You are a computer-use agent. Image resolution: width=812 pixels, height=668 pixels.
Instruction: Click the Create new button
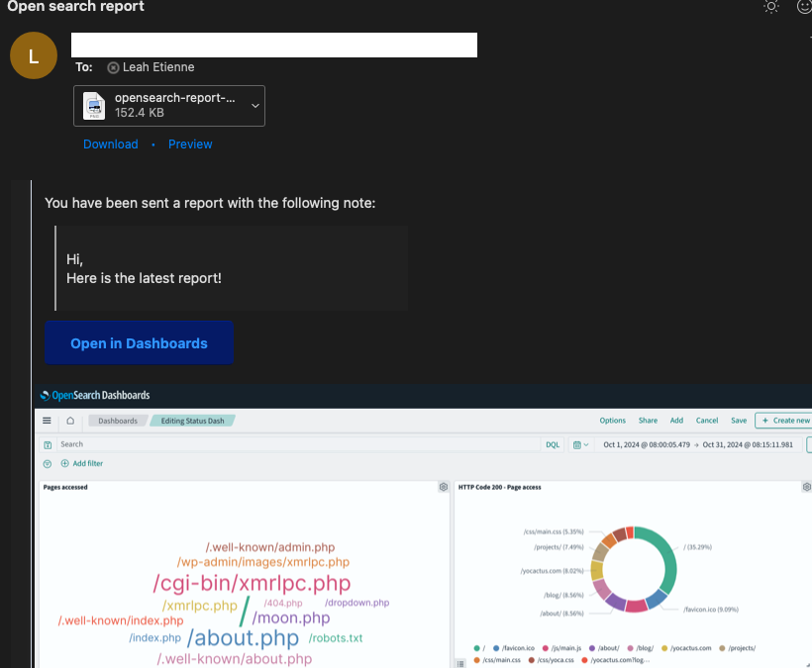(783, 421)
